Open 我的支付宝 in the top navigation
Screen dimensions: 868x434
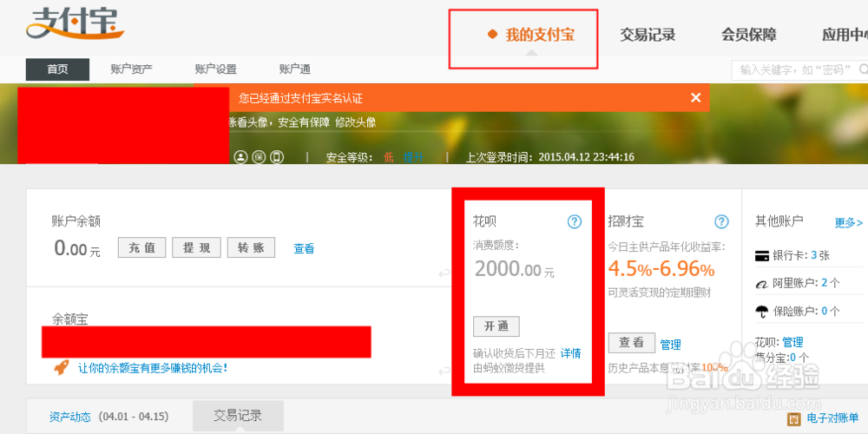(540, 35)
